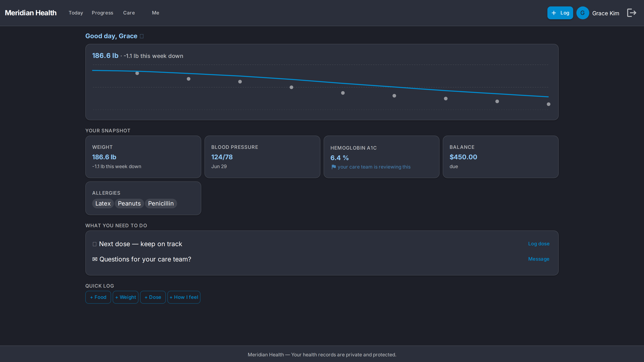The width and height of the screenshot is (644, 362).
Task: Click the plus Log button in header
Action: click(560, 13)
